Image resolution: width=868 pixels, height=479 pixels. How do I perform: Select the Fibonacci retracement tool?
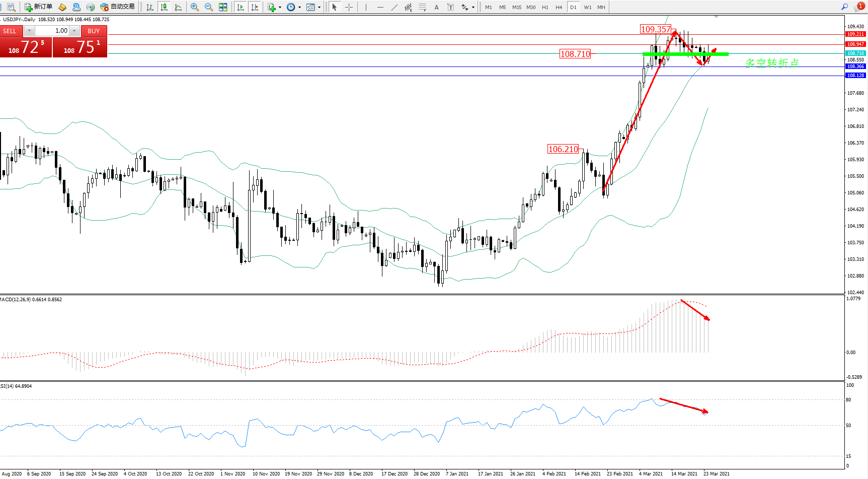422,7
